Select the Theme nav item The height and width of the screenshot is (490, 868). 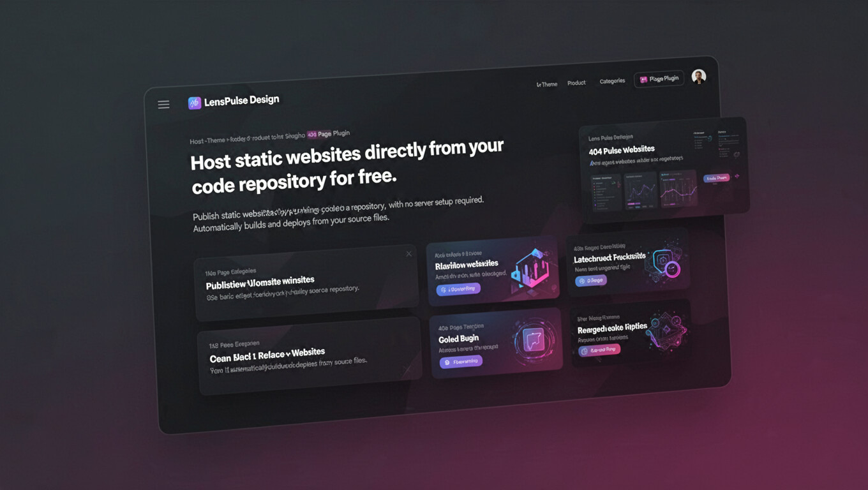click(547, 84)
